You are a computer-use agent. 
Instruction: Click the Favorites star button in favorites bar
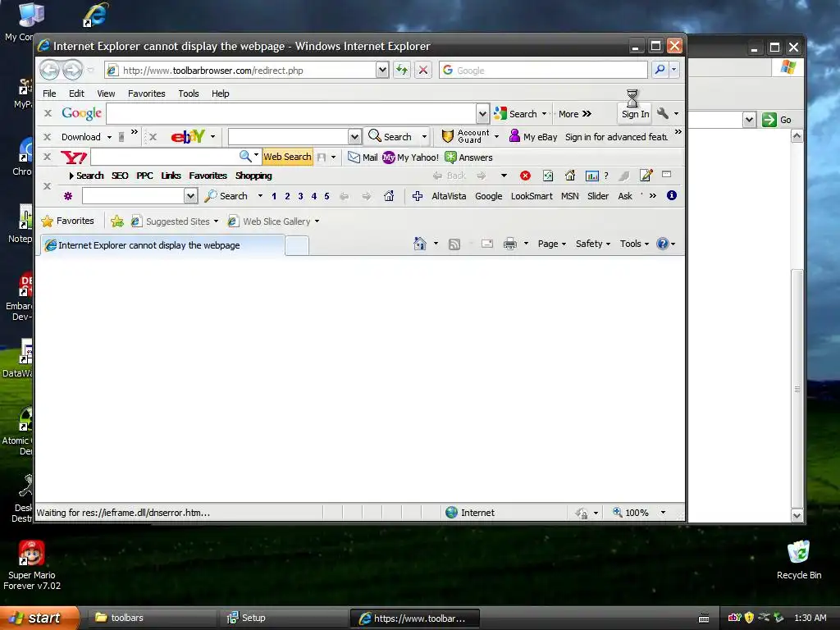click(67, 221)
